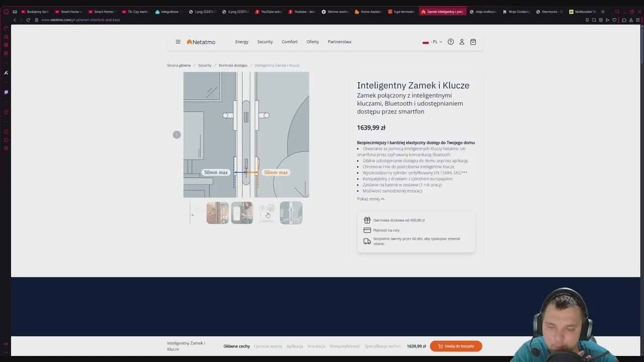
Task: Switch to Integrations browser tab
Action: (x=170, y=12)
